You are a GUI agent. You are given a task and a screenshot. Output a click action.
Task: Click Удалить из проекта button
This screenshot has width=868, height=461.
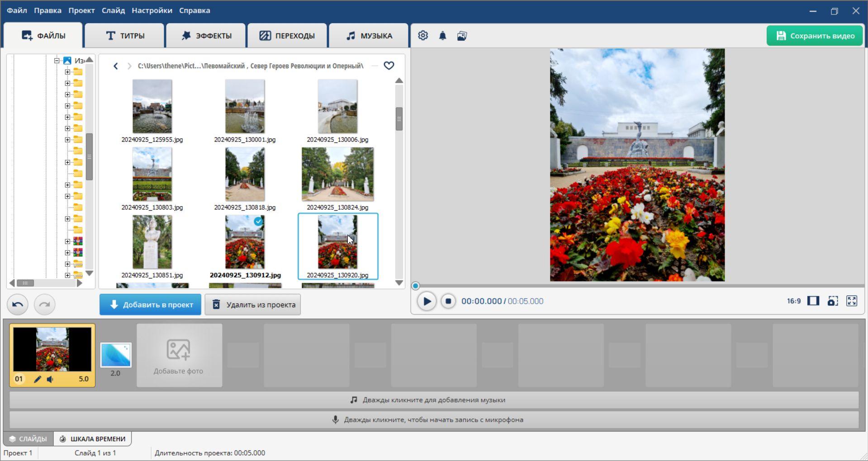coord(253,305)
